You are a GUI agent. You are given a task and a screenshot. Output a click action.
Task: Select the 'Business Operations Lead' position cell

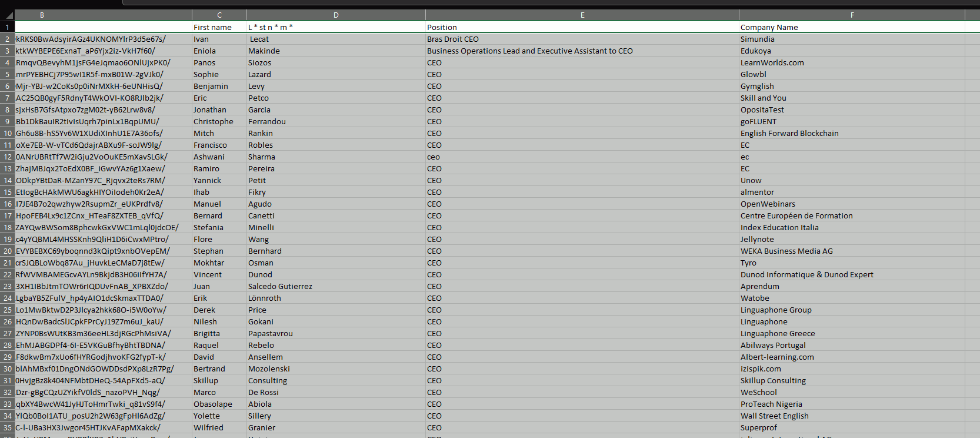[582, 51]
